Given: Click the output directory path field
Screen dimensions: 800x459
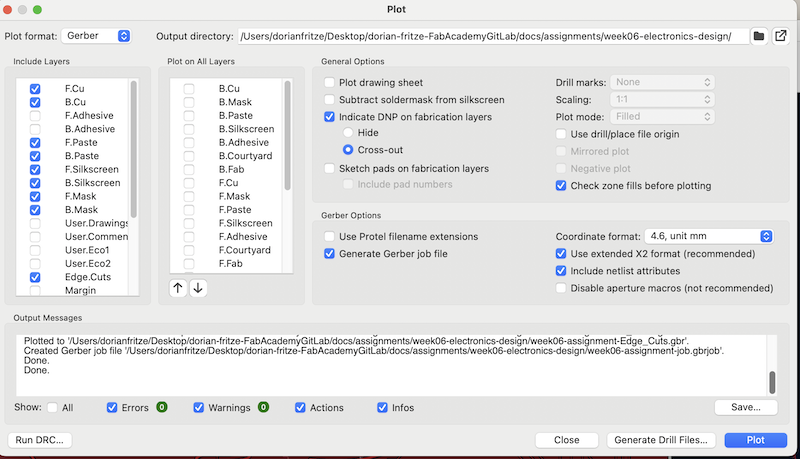Looking at the screenshot, I should coord(492,36).
